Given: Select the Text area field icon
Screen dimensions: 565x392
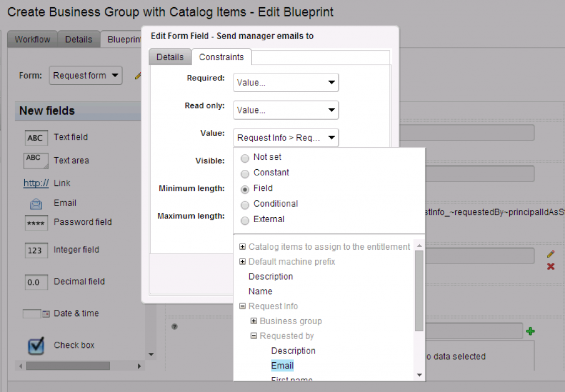Looking at the screenshot, I should (36, 160).
